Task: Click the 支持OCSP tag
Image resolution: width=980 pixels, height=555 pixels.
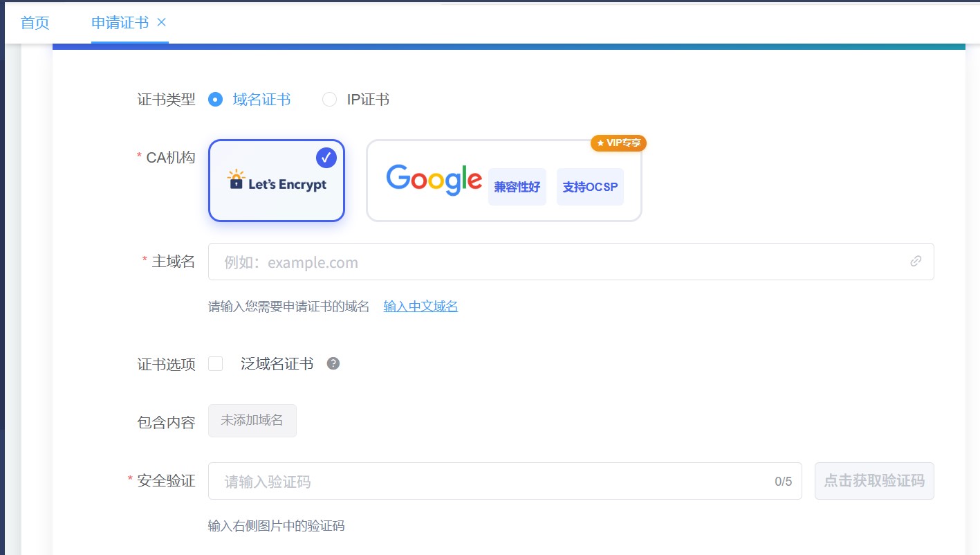Action: 590,187
